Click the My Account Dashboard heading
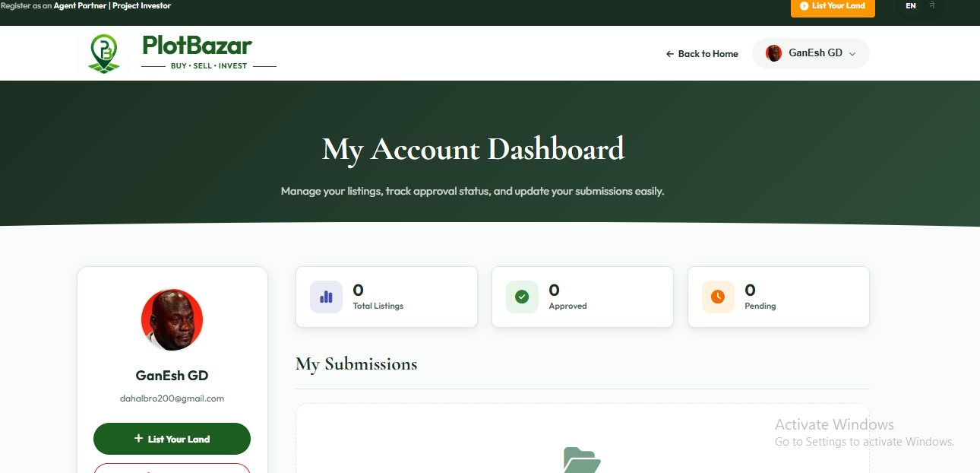This screenshot has width=980, height=473. [473, 149]
